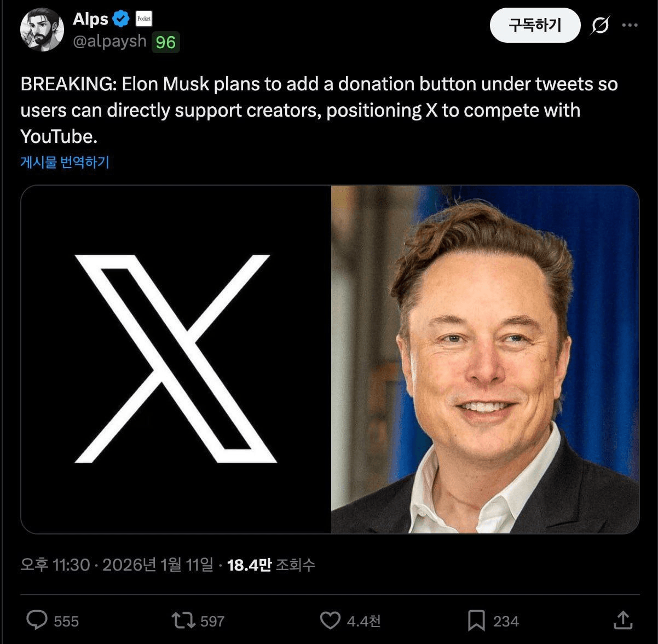Viewport: 658px width, 644px height.
Task: Open the three-dot more options menu
Action: click(630, 25)
